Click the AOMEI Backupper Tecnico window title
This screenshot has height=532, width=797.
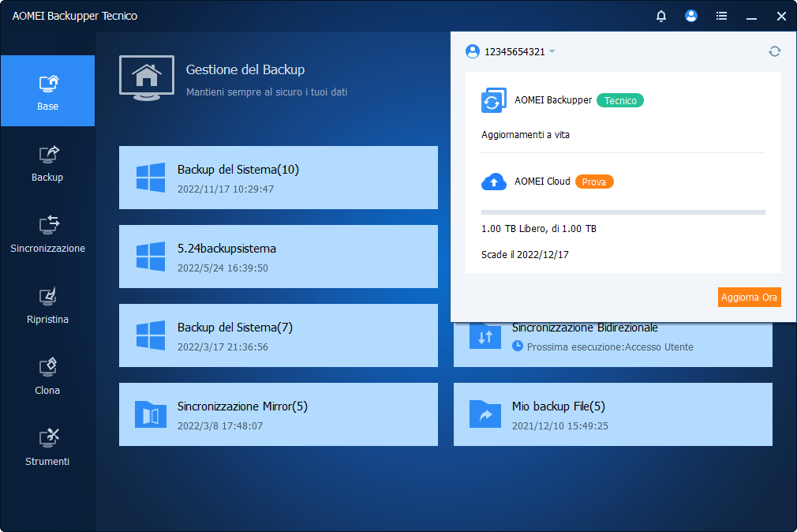pos(75,16)
